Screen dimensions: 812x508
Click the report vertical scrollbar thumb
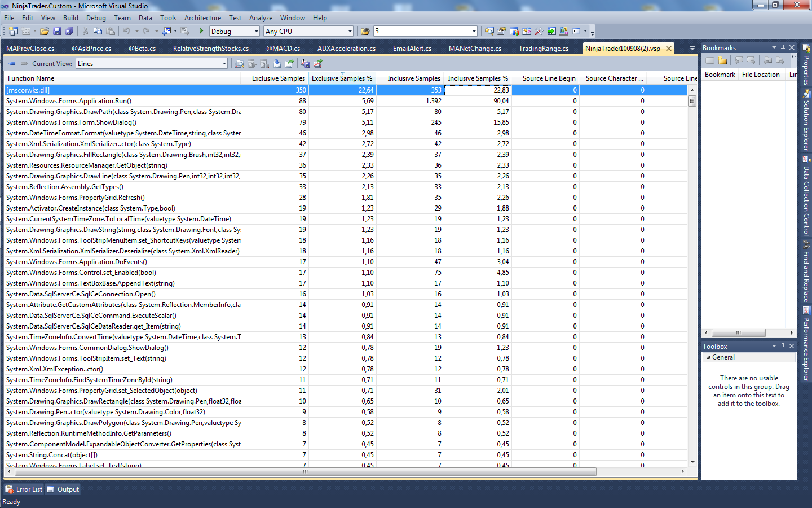point(692,101)
